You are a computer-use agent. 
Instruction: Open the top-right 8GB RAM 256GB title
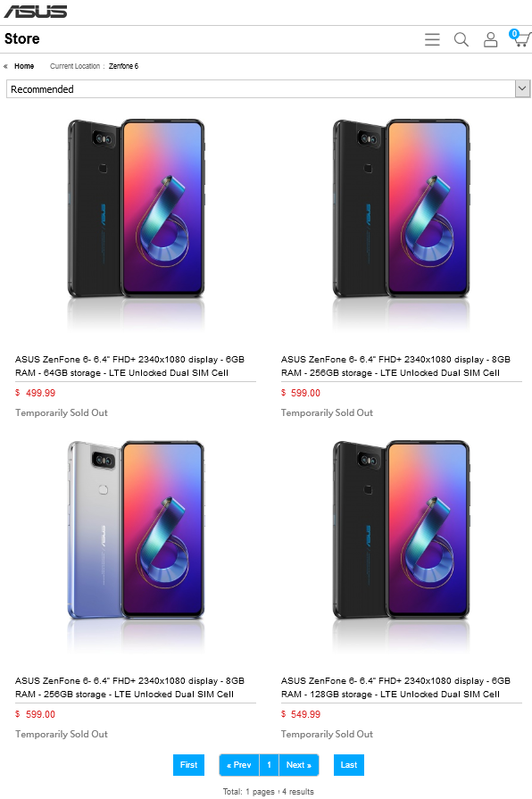coord(395,366)
